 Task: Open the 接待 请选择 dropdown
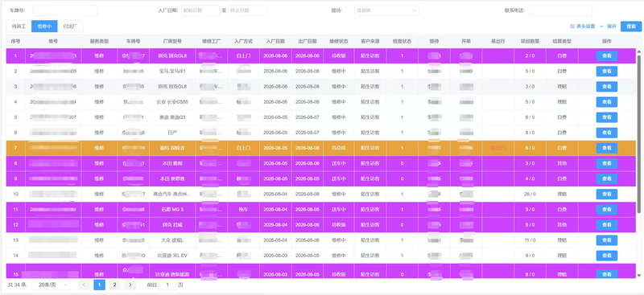coord(386,10)
